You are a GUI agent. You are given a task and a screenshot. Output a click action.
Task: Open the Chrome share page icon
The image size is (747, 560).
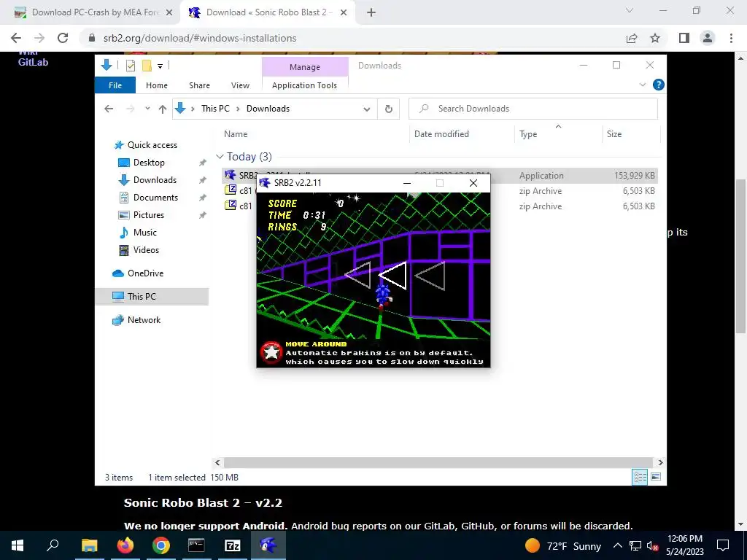pyautogui.click(x=632, y=38)
